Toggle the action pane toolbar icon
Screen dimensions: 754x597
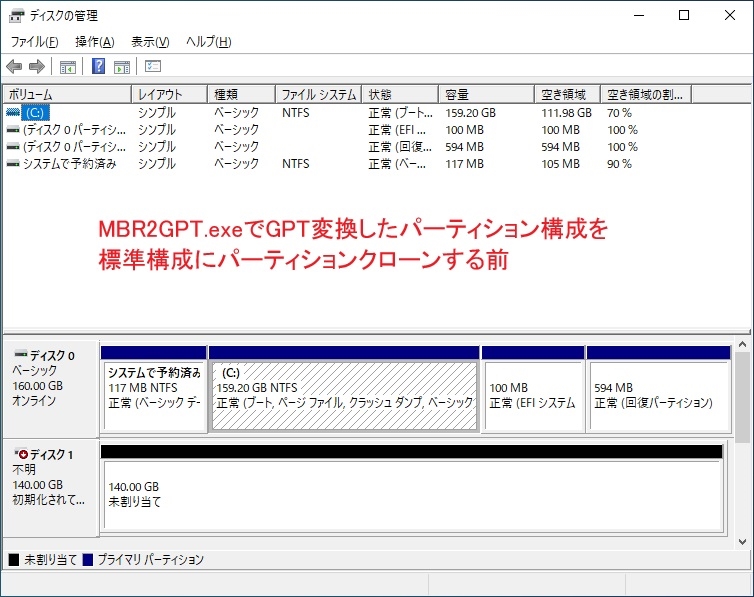[x=122, y=66]
